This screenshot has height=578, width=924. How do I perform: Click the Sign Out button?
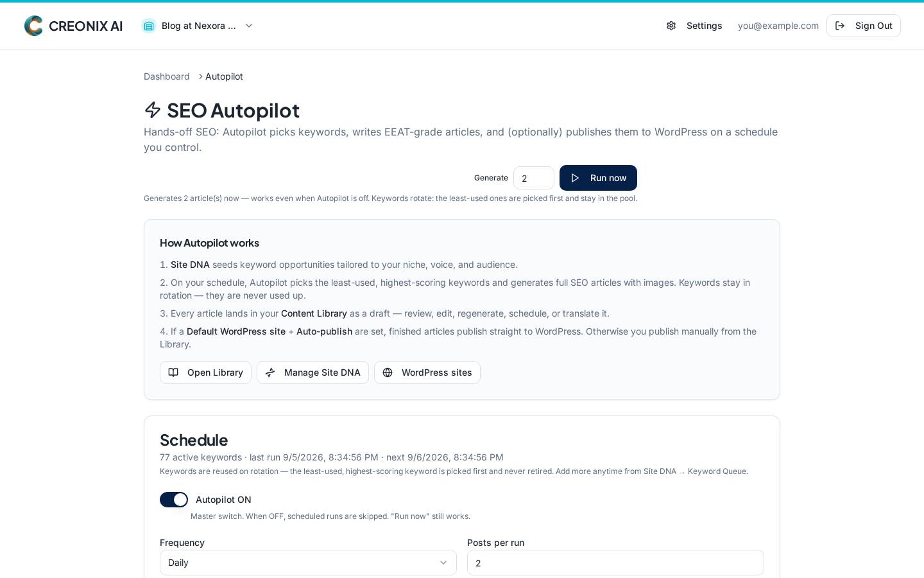pyautogui.click(x=864, y=26)
